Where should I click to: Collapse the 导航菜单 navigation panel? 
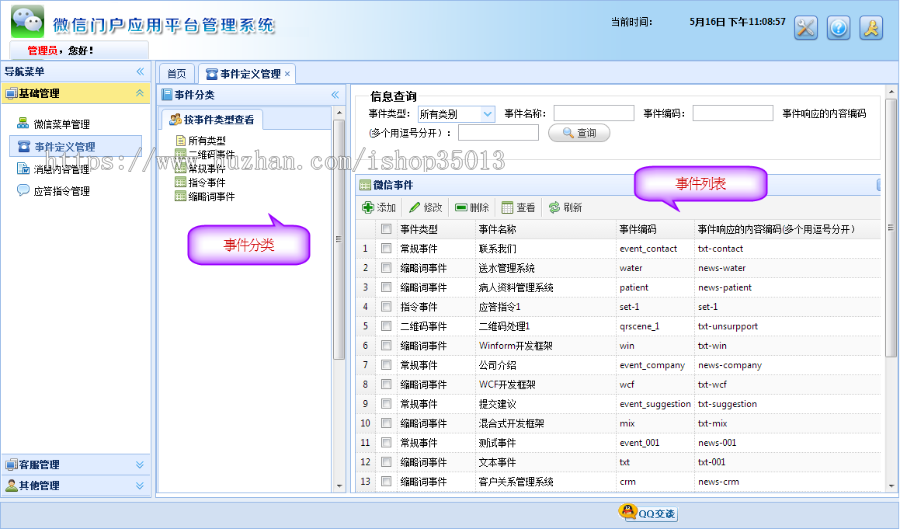point(140,72)
